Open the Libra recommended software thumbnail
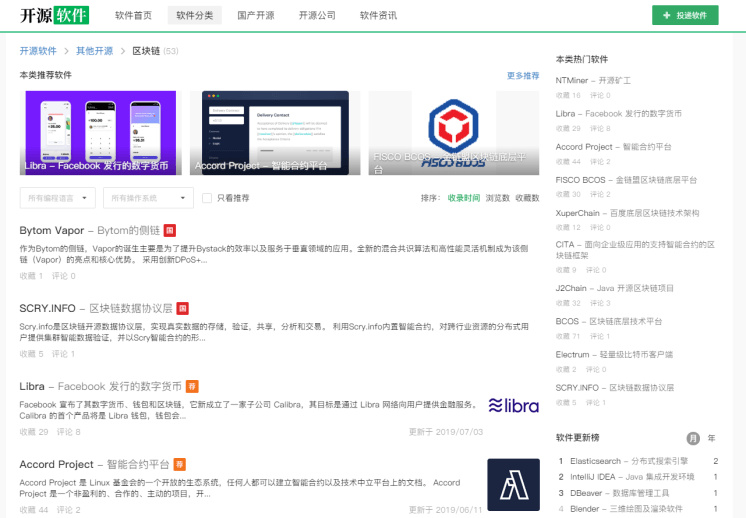Image resolution: width=746 pixels, height=518 pixels. [100, 133]
